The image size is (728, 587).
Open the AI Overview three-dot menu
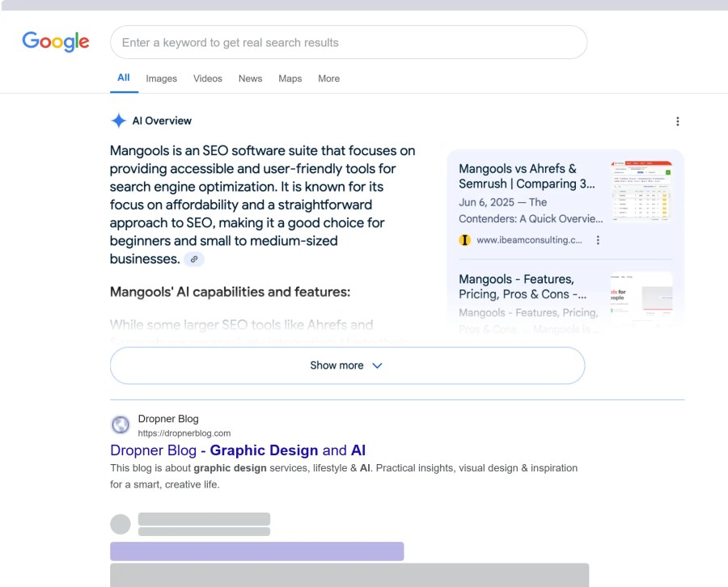(678, 120)
